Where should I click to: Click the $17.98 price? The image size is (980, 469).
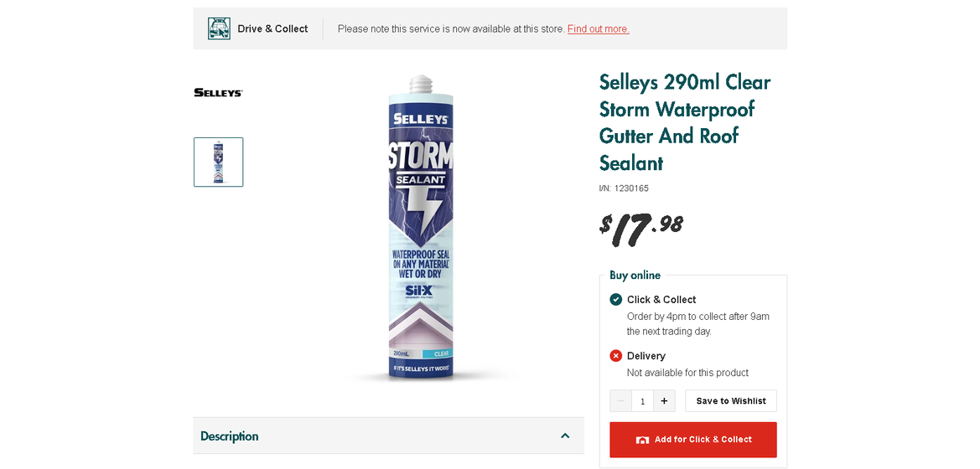click(641, 228)
